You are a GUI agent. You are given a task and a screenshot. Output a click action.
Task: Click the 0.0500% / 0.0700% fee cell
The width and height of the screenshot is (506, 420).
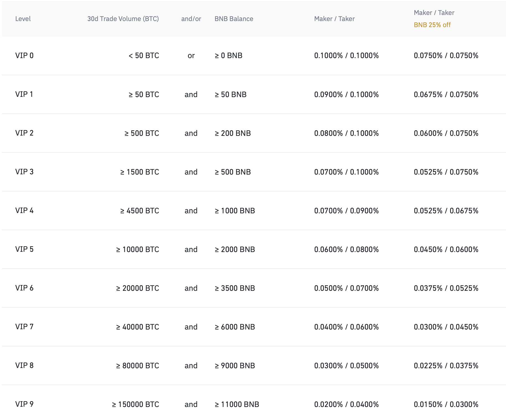coord(347,288)
